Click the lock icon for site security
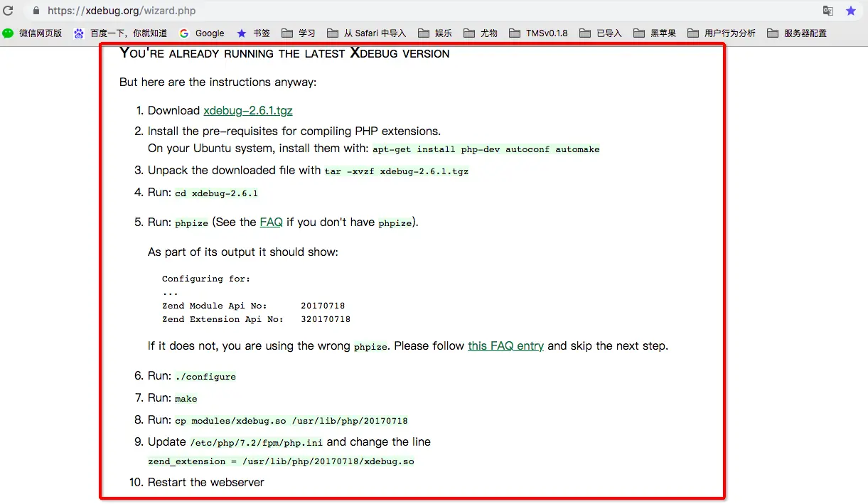This screenshot has width=868, height=504. coord(36,11)
